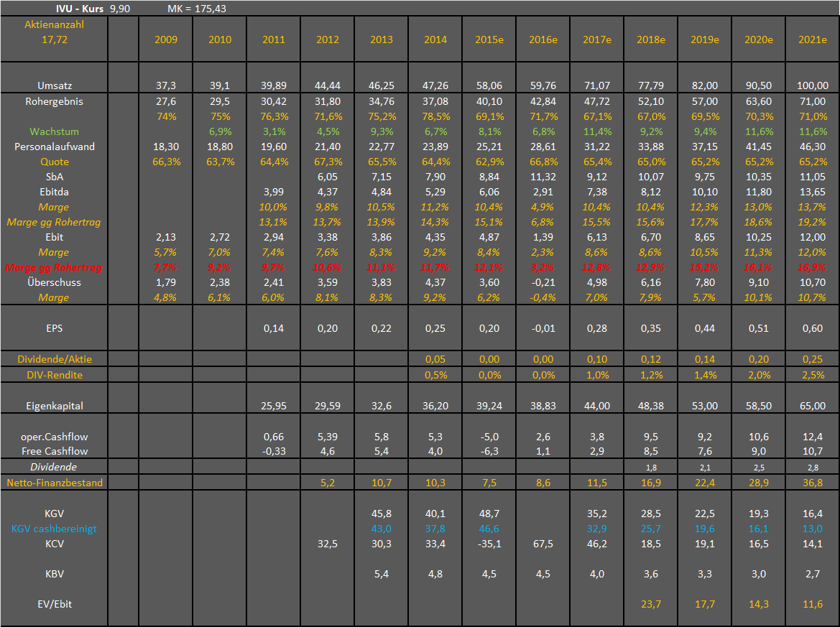Screen dimensions: 840x627
Task: Click the "SbA" row label
Action: (54, 176)
